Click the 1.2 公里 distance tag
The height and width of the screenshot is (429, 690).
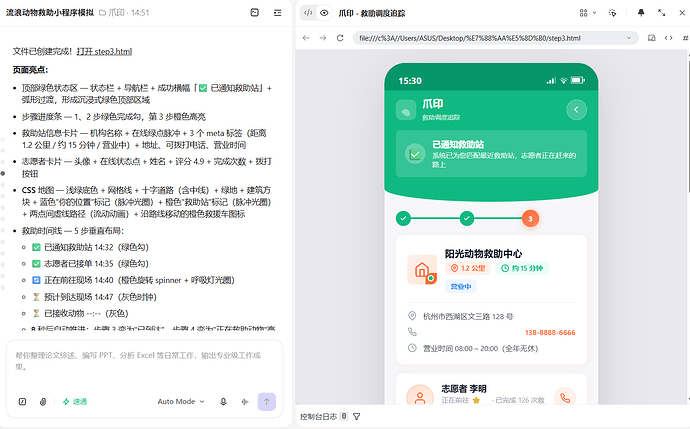tap(468, 268)
